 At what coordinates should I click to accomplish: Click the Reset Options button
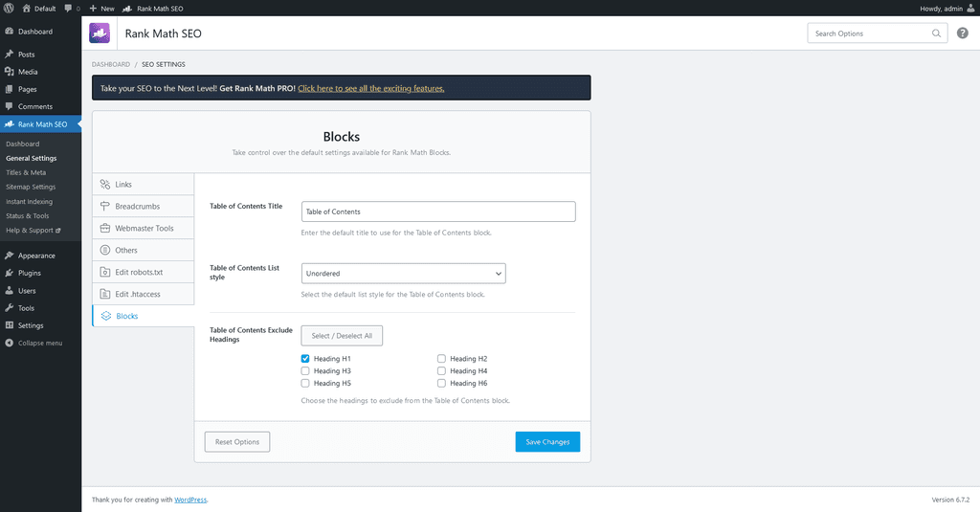click(237, 442)
